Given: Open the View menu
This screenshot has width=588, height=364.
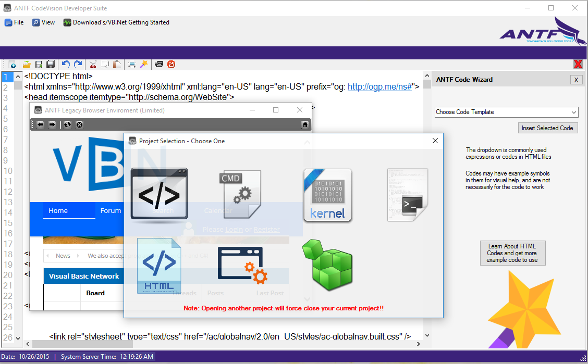Looking at the screenshot, I should tap(43, 22).
